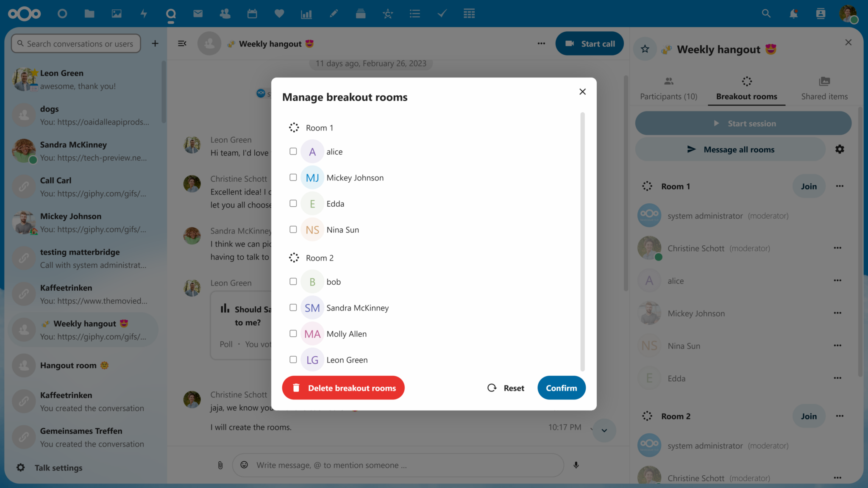
Task: Open the Shared items tab
Action: coord(824,88)
